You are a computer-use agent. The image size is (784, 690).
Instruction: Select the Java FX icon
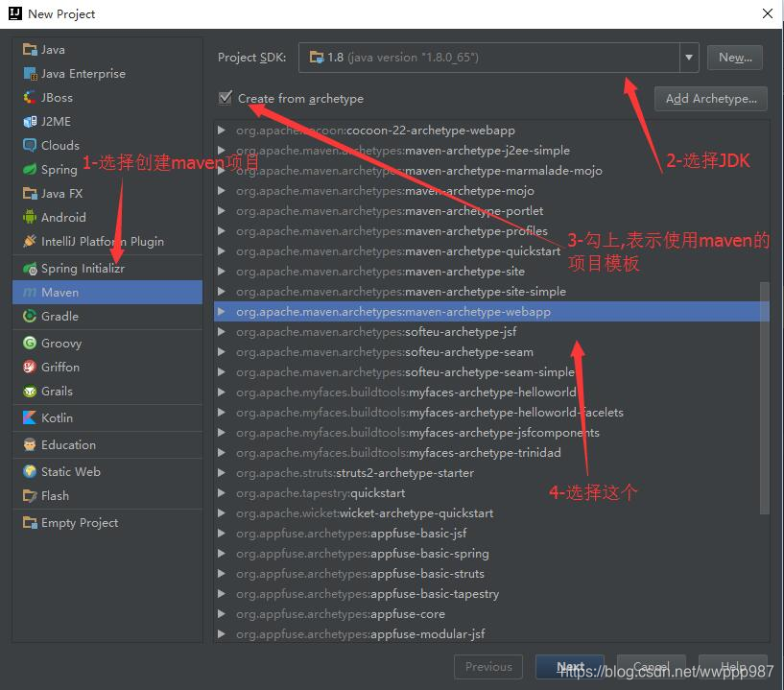click(x=30, y=194)
